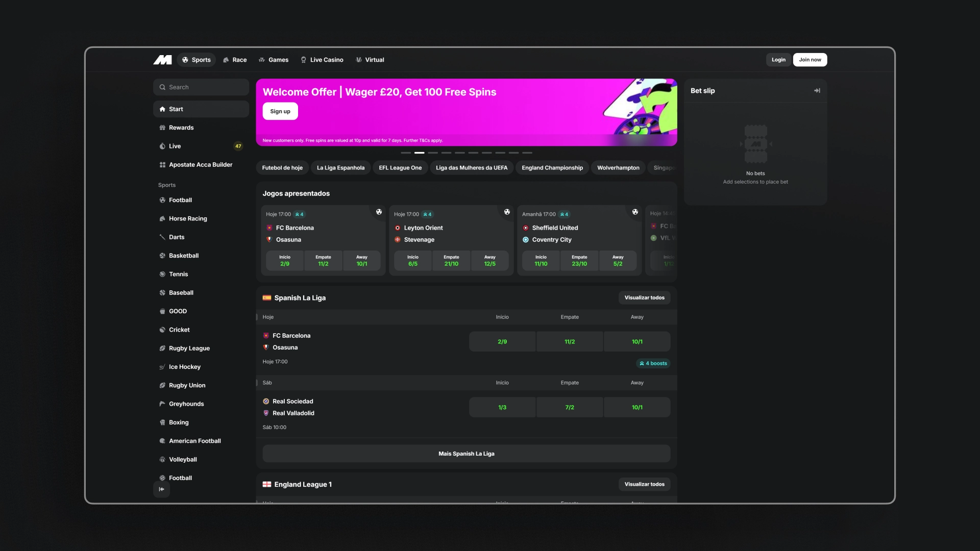Select Início odds 11/10 on Sheffield United card
The height and width of the screenshot is (551, 980).
point(541,261)
